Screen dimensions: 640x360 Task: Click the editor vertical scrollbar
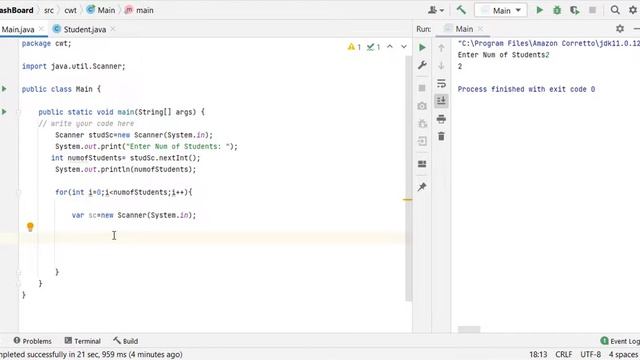click(409, 178)
